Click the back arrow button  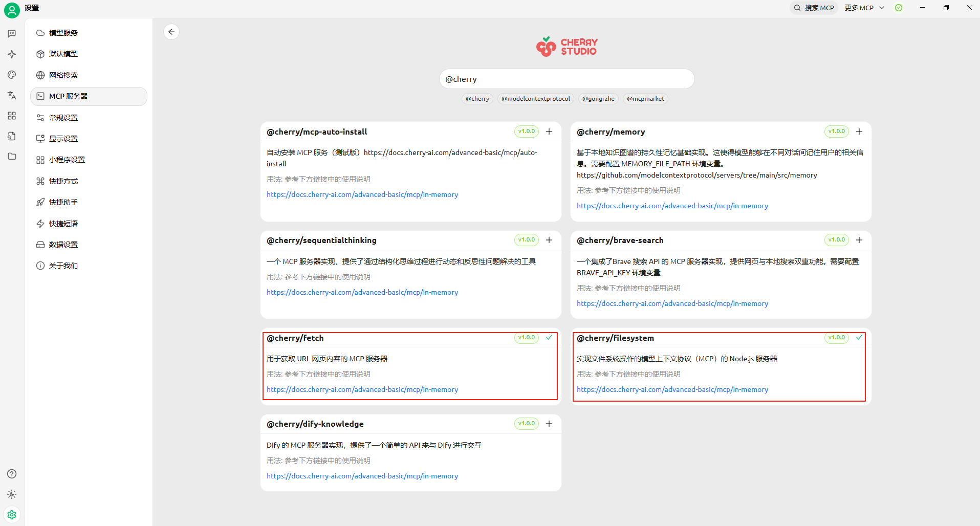point(171,32)
